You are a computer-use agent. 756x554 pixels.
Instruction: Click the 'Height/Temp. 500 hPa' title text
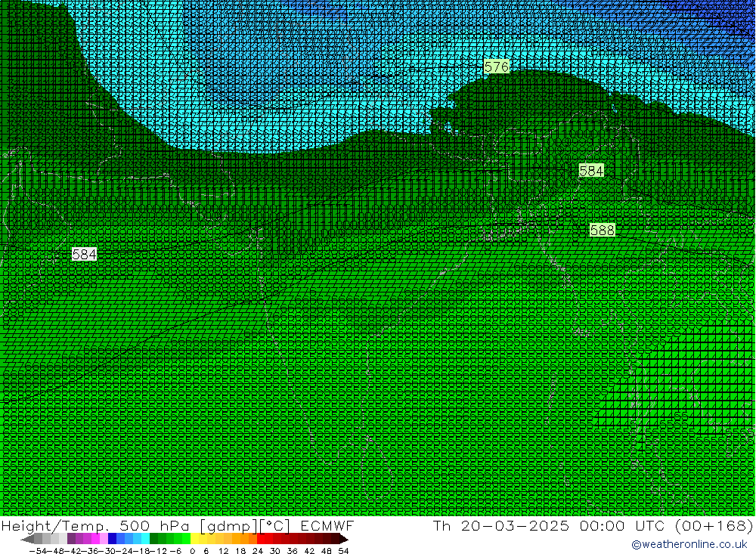point(96,525)
